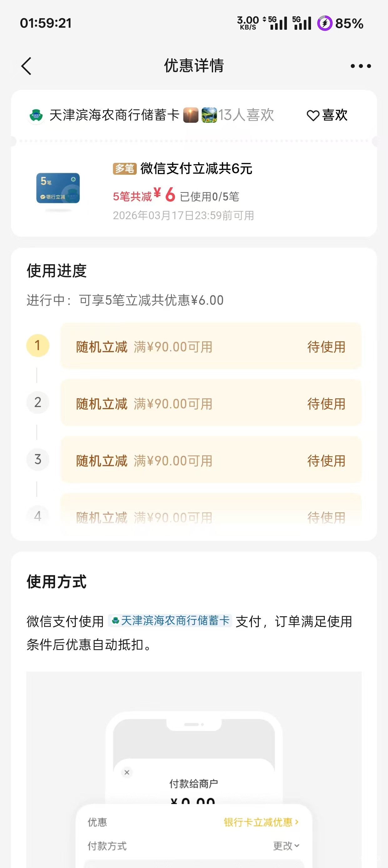This screenshot has width=388, height=868.
Task: Tap the back arrow icon
Action: click(x=26, y=66)
